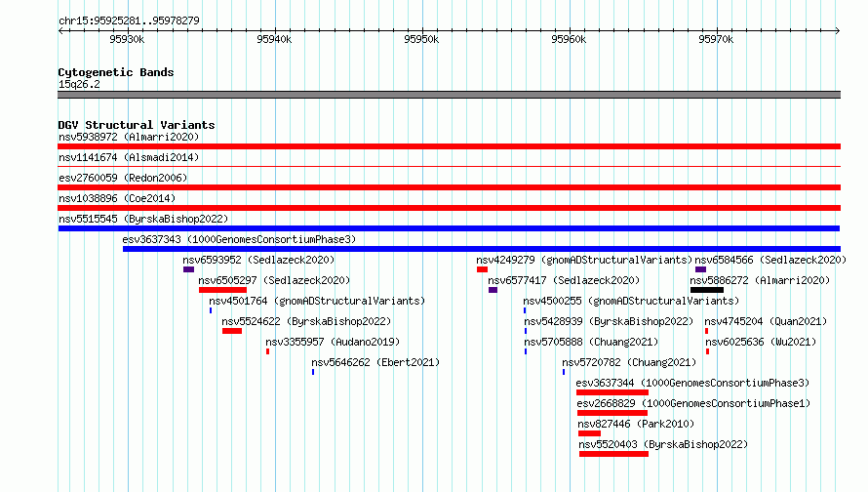The height and width of the screenshot is (492, 868).
Task: Click the red bar under nsv5520403
Action: [x=613, y=454]
